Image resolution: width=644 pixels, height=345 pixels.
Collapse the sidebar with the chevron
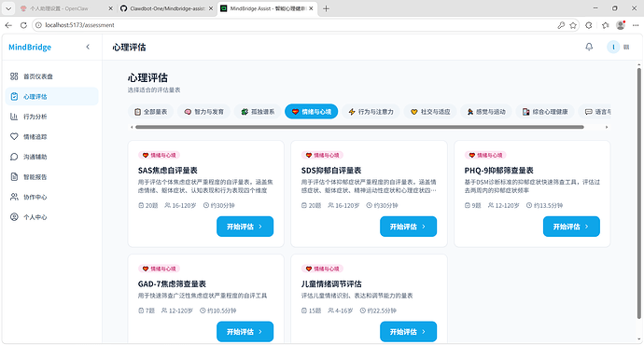88,47
